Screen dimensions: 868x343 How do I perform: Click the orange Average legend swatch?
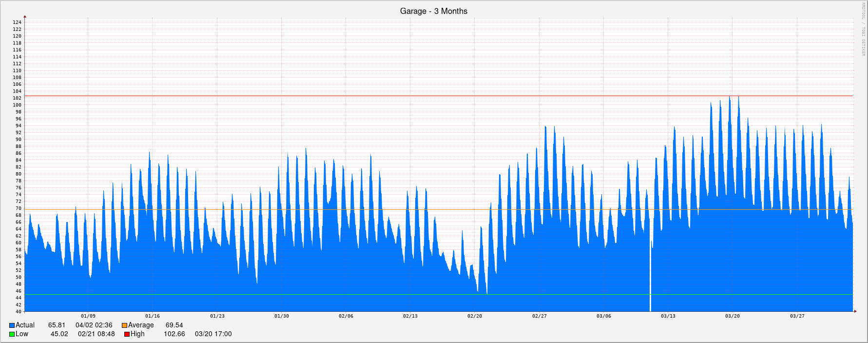[124, 325]
